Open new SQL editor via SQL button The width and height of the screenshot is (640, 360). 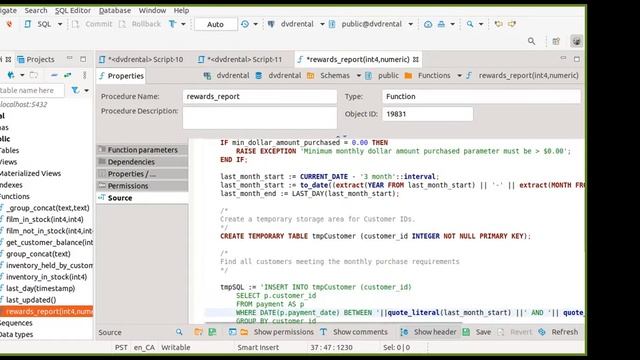[38, 24]
